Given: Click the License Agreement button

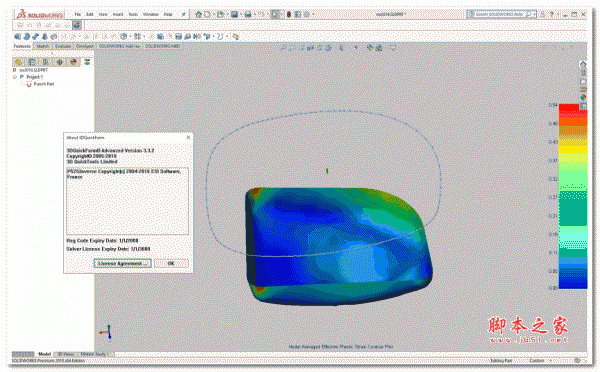Looking at the screenshot, I should 122,263.
